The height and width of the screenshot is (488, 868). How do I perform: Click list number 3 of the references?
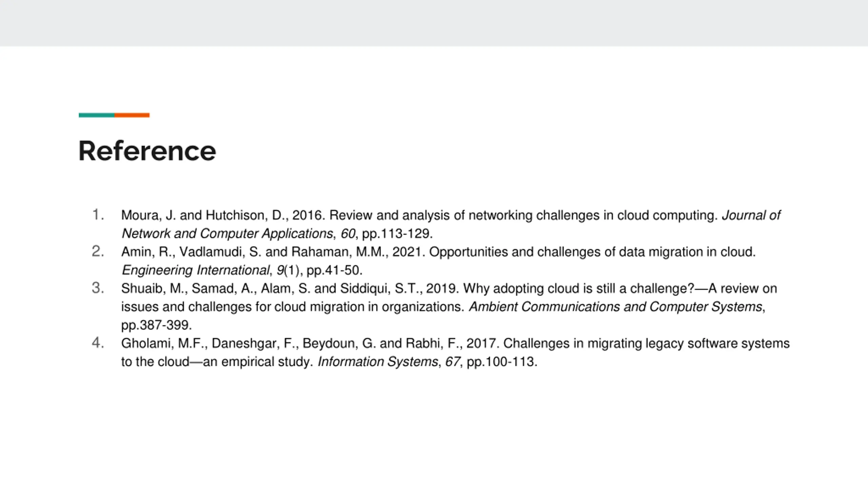coord(98,288)
